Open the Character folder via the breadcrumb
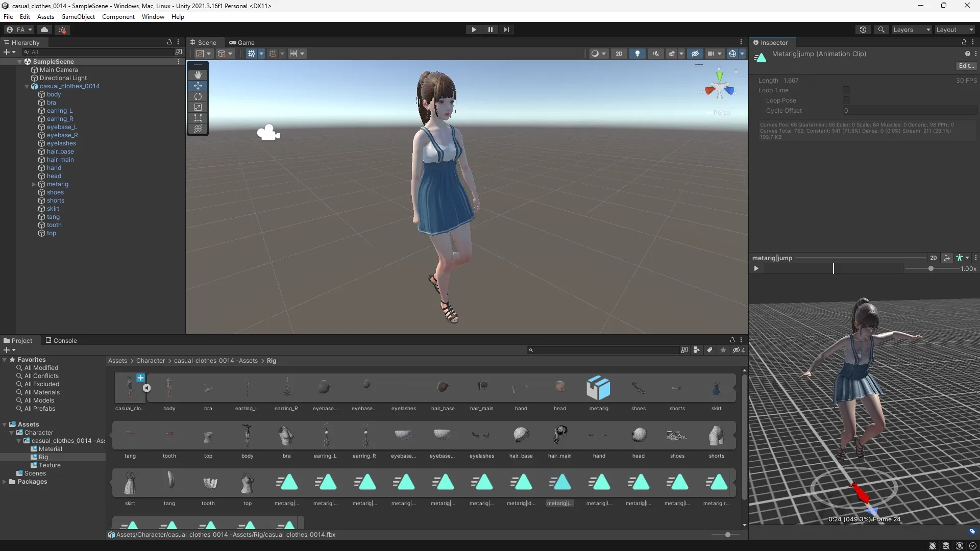 coord(151,361)
